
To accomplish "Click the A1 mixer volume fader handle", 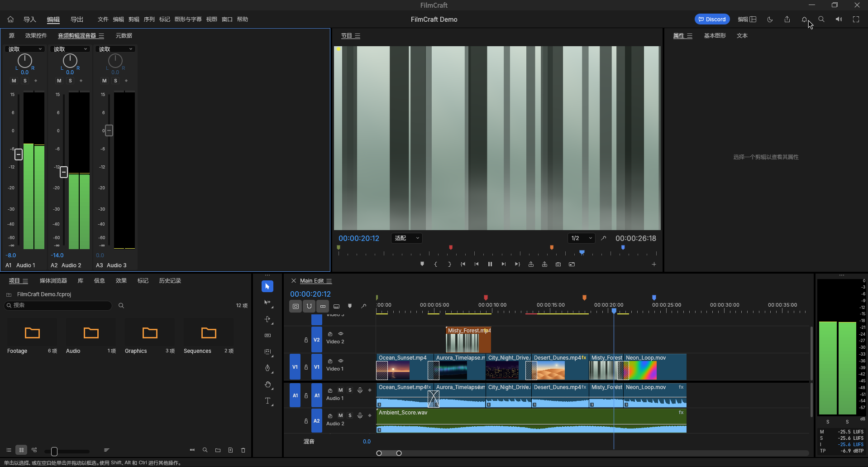I will pos(19,154).
